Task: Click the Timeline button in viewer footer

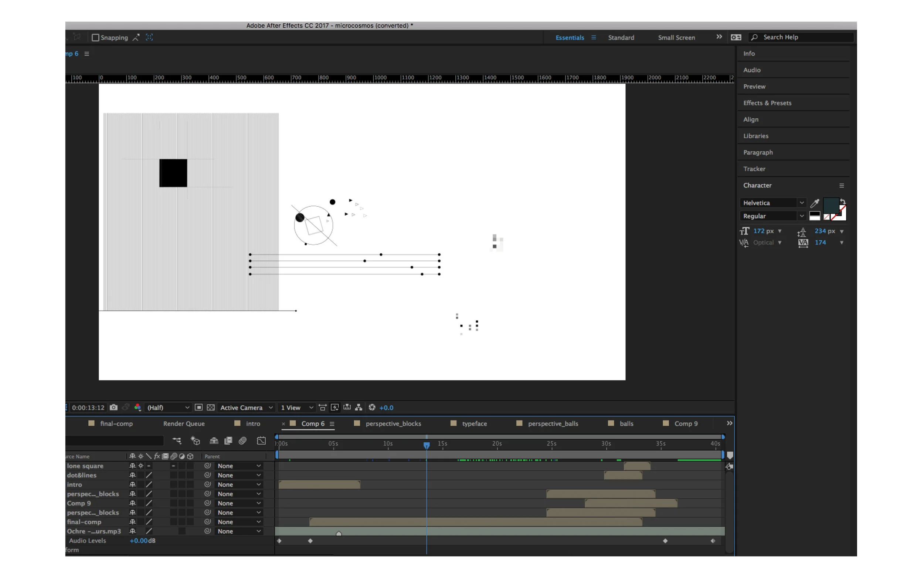Action: pos(347,408)
